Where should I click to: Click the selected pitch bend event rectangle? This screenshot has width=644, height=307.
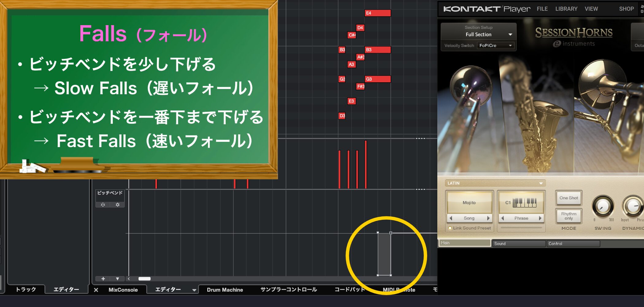384,254
